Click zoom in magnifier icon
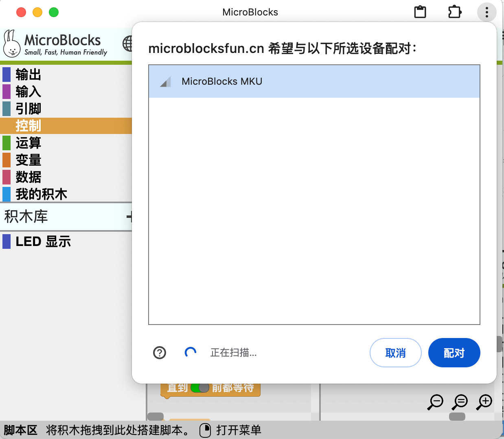Screen dimensions: 504x439 click(x=484, y=402)
